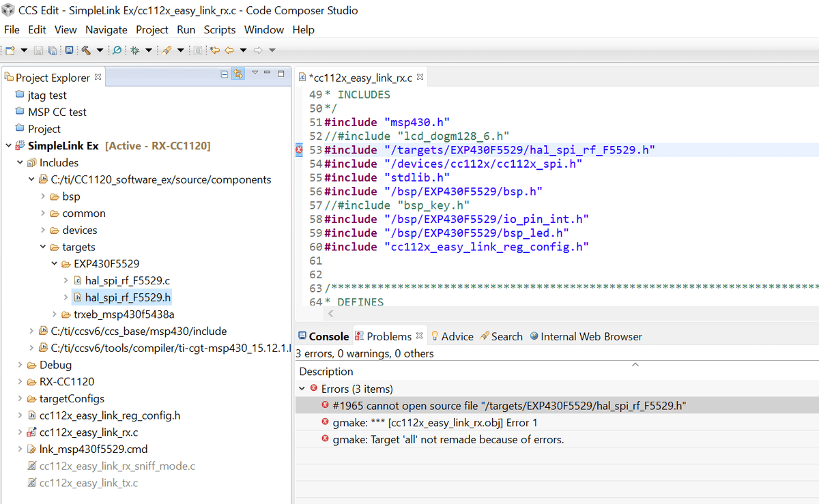Click the New project toolbar icon
This screenshot has height=504, width=819.
coord(10,50)
